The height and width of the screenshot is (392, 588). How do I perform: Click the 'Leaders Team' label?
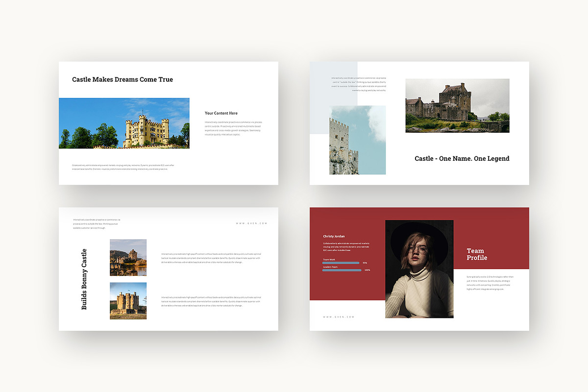point(330,267)
